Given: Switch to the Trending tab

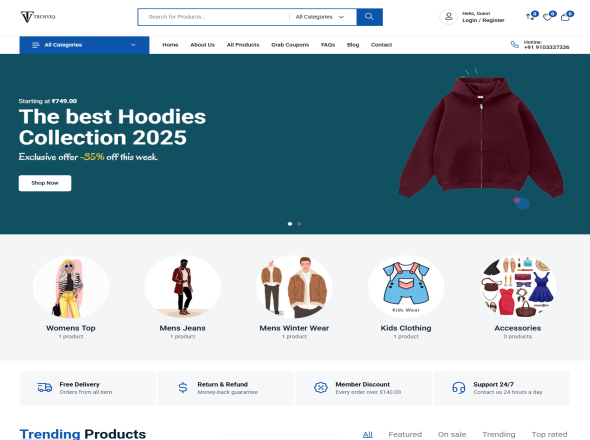Looking at the screenshot, I should pos(499,434).
